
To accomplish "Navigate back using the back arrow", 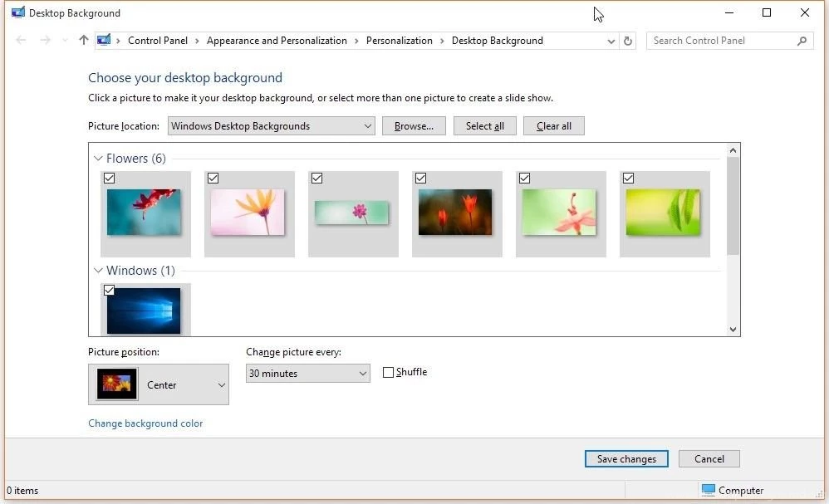I will 21,40.
